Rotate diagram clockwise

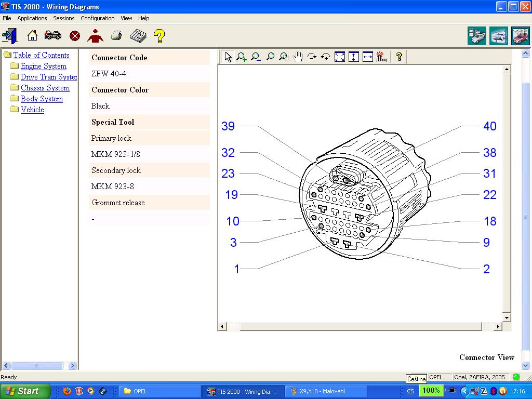tap(312, 57)
